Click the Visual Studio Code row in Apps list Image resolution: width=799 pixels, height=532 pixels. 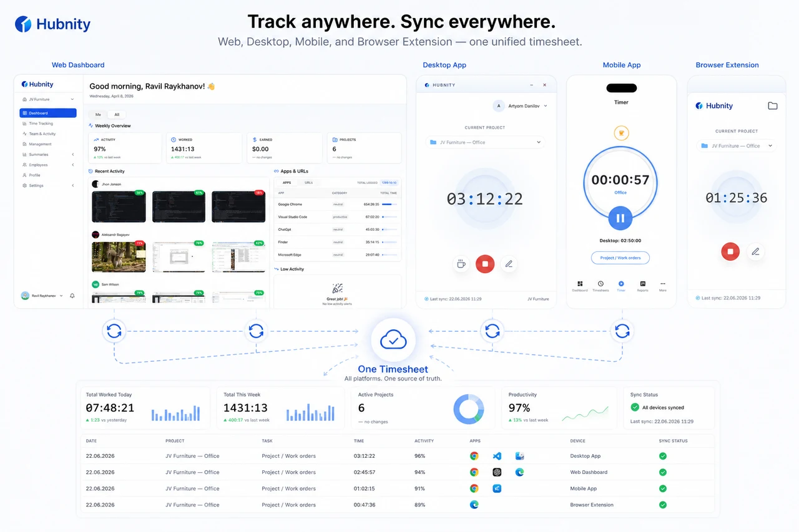point(338,216)
